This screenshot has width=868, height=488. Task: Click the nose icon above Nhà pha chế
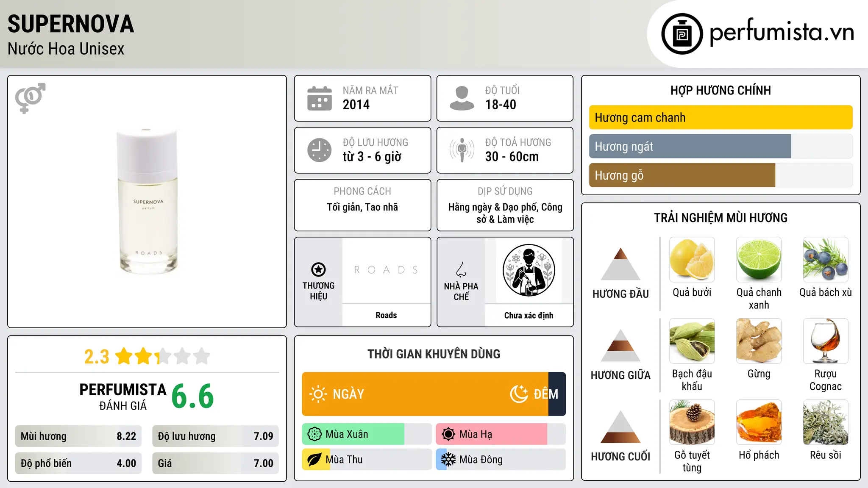pyautogui.click(x=461, y=269)
